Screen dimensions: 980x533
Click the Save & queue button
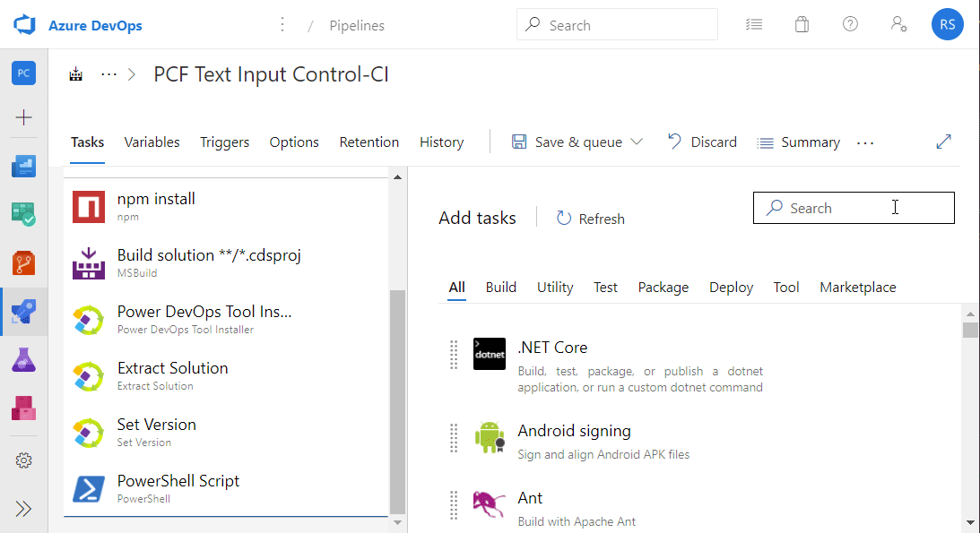(567, 142)
